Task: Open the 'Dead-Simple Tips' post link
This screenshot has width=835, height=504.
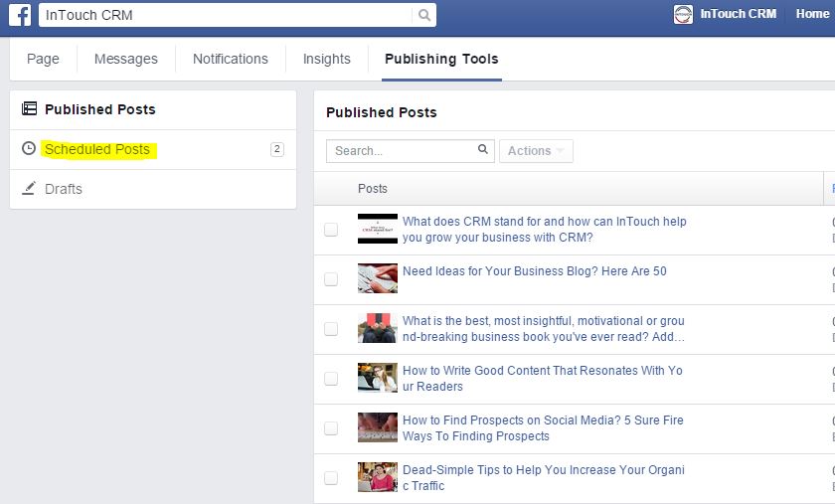Action: (x=543, y=477)
